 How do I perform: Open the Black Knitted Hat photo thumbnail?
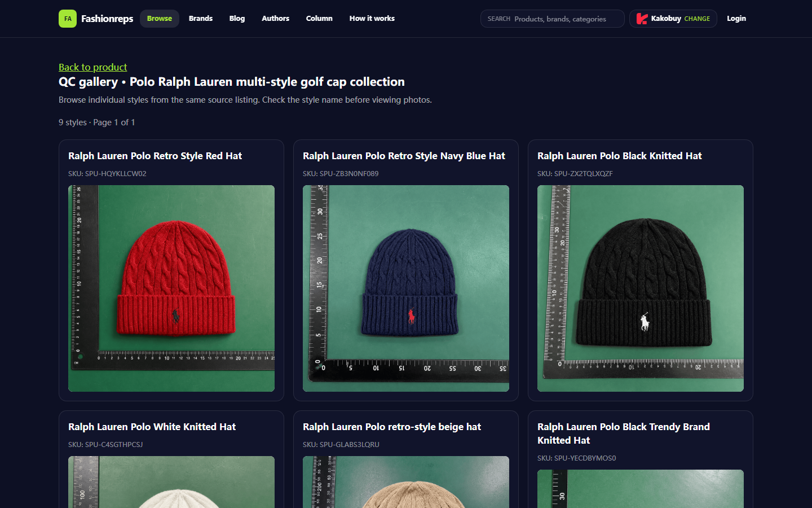tap(641, 288)
